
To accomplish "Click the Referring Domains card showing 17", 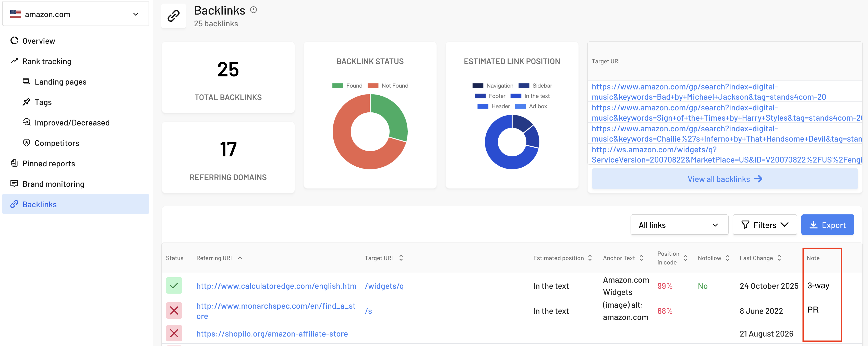I will [228, 157].
